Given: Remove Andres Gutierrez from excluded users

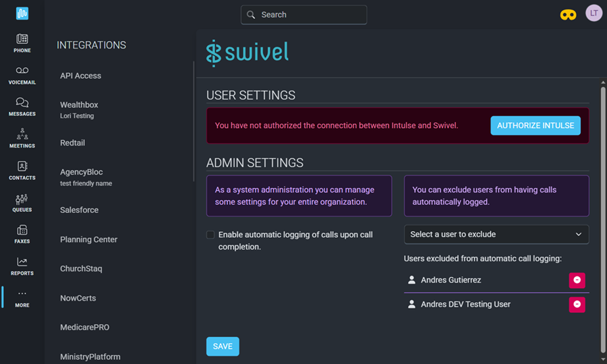Looking at the screenshot, I should pos(577,280).
